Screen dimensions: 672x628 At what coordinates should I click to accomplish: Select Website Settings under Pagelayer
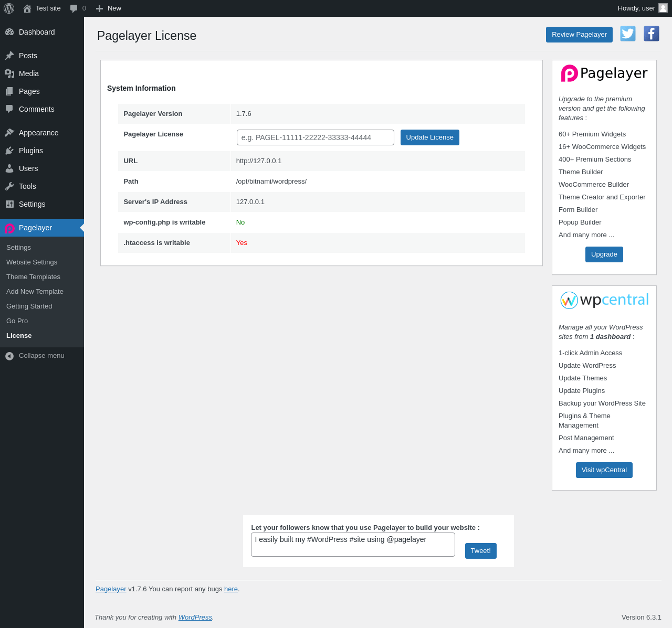click(31, 262)
